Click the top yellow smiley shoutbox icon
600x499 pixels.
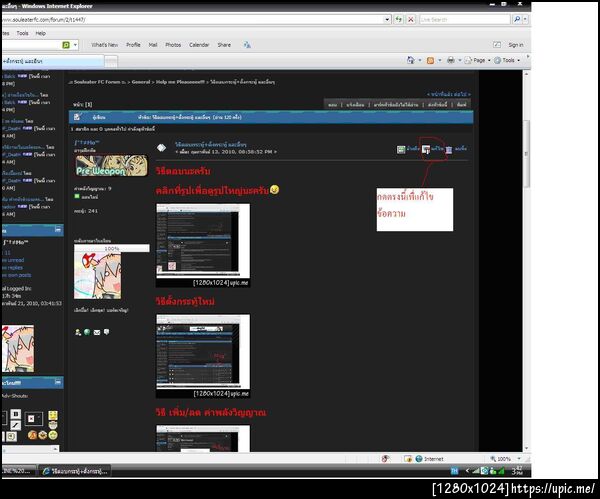(53, 415)
